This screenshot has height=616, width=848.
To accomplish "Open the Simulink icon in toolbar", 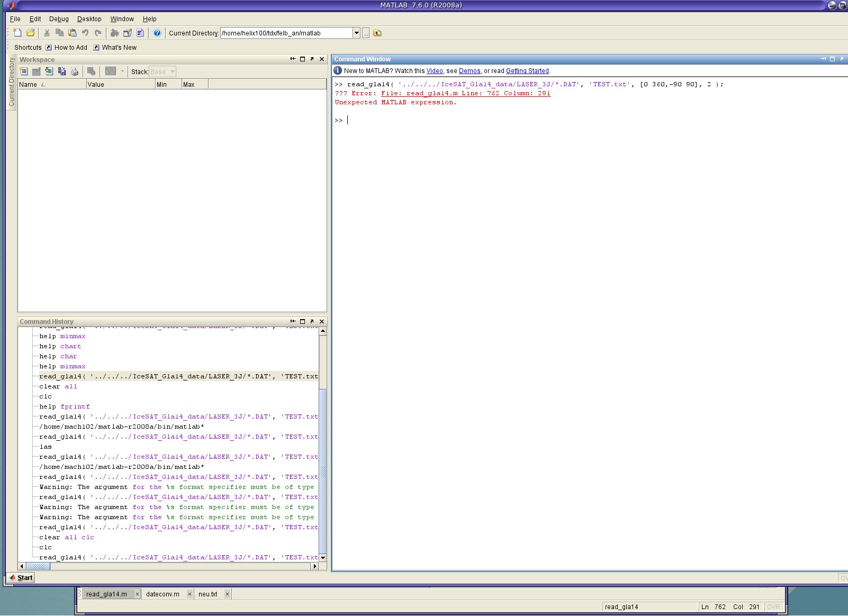I will tap(114, 33).
